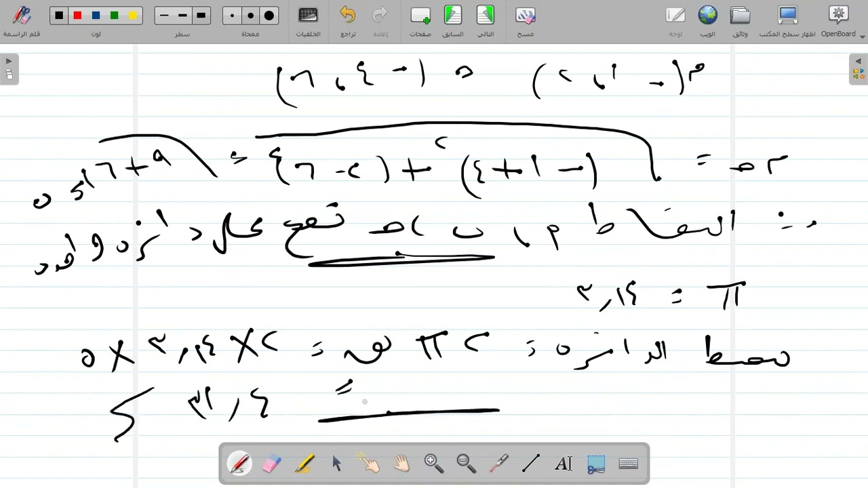Select the Scroll page hand tool
The width and height of the screenshot is (868, 488).
(401, 464)
